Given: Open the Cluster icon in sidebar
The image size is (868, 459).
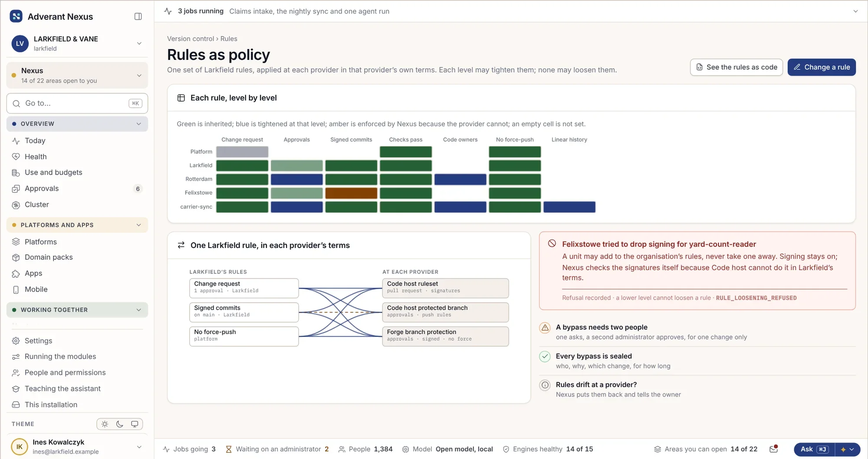Looking at the screenshot, I should 16,205.
